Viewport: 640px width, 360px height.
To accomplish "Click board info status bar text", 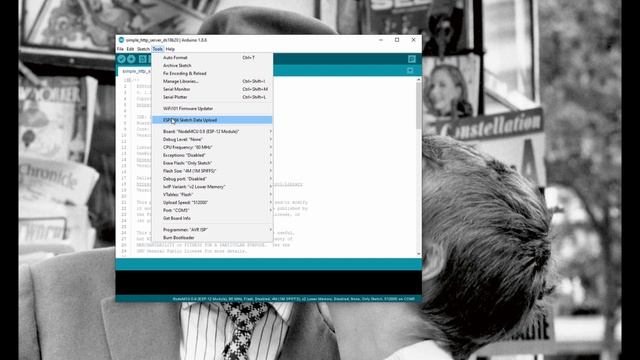I will point(293,299).
